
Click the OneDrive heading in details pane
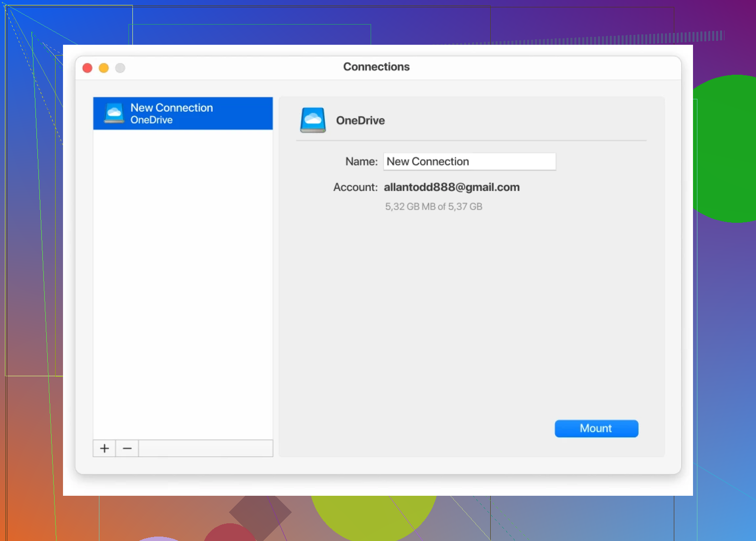(x=360, y=120)
